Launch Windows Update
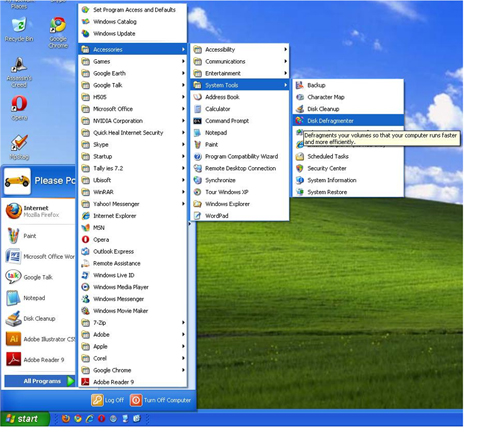The height and width of the screenshot is (436, 477). [x=132, y=34]
